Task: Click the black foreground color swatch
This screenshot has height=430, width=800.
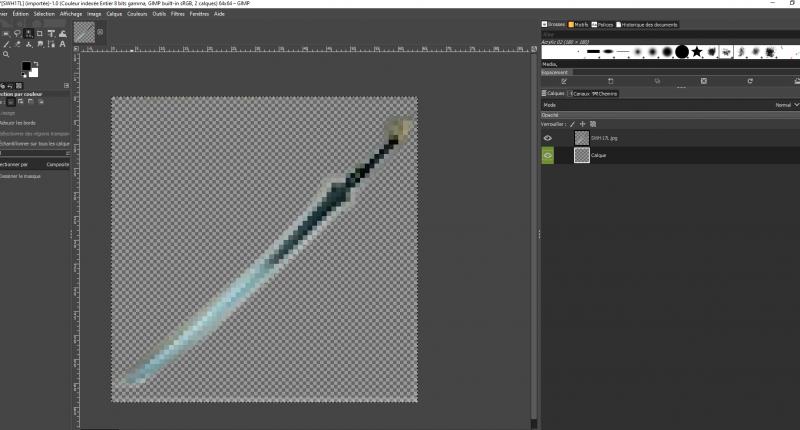Action: (x=27, y=66)
